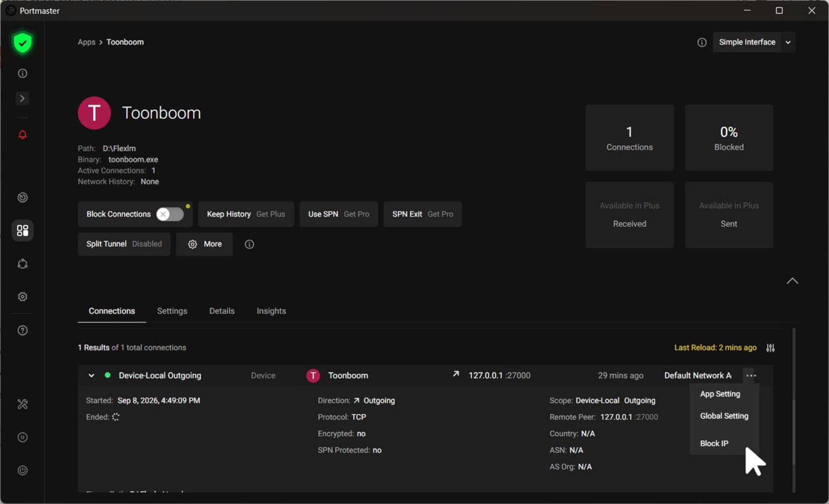This screenshot has width=829, height=504.
Task: Open the Apps grid icon in sidebar
Action: tap(22, 230)
